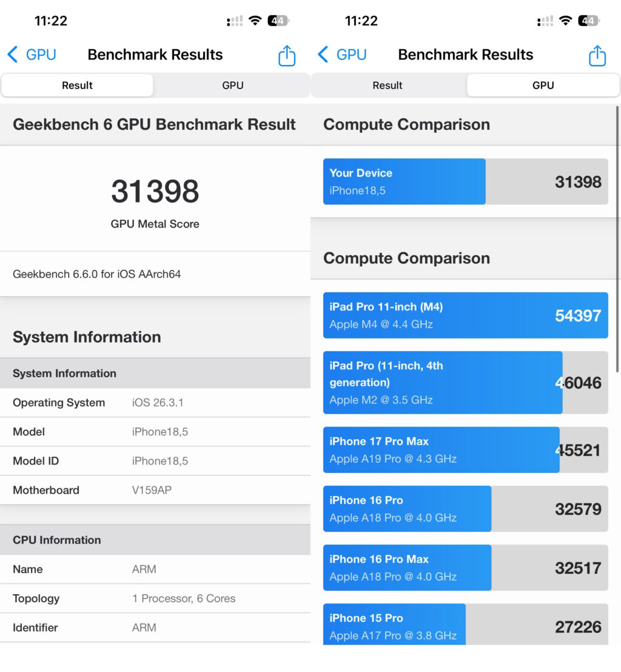
Task: Switch to the Result tab
Action: click(x=77, y=85)
